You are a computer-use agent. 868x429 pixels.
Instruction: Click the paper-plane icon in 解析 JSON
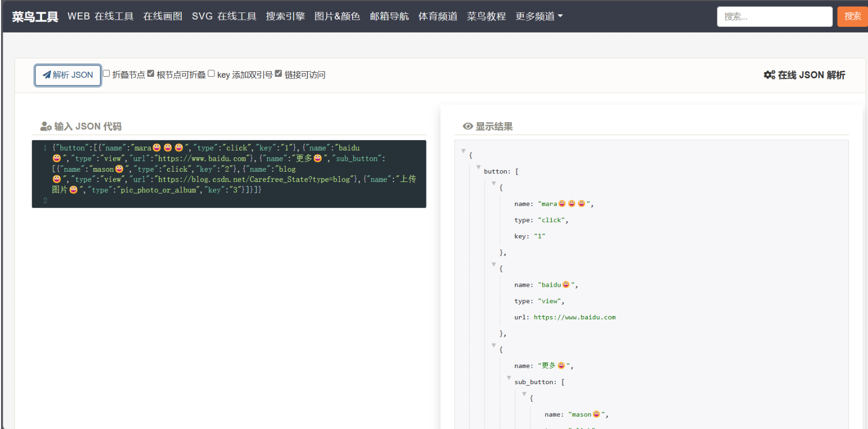tap(47, 75)
